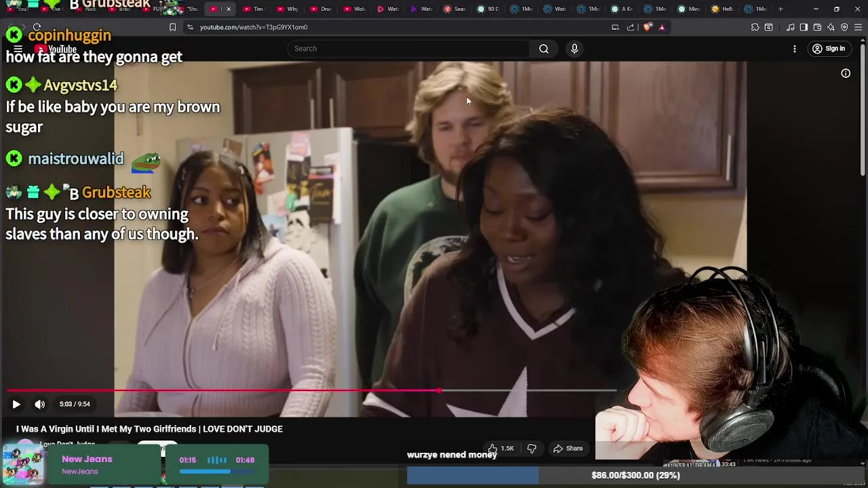The image size is (868, 488).
Task: Restore the browser window size
Action: (837, 9)
